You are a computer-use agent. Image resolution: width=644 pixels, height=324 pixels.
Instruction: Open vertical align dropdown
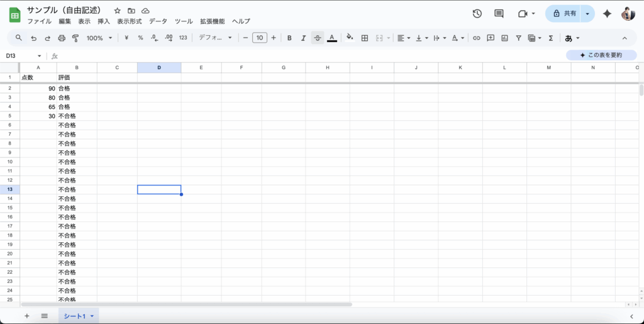(x=422, y=38)
